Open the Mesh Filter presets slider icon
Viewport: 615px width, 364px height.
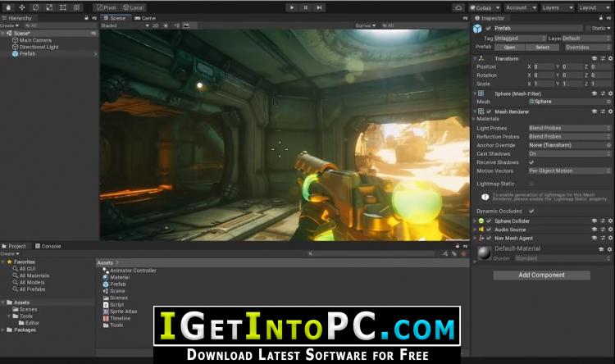tap(603, 93)
